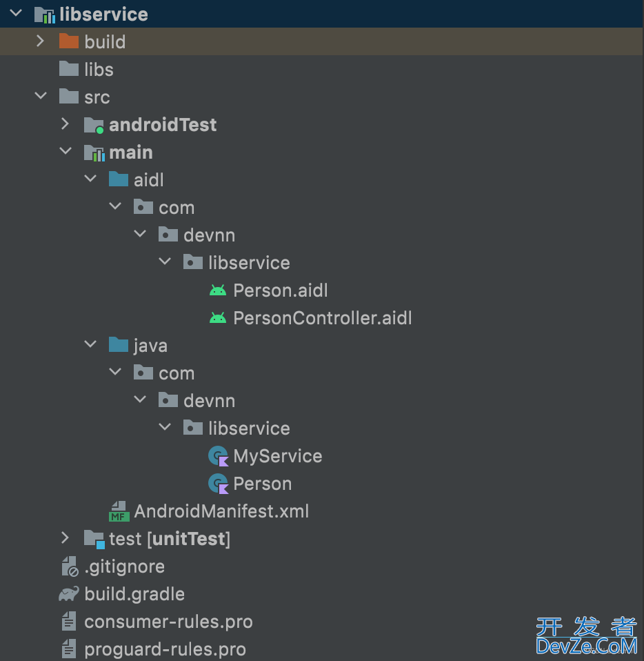Collapse the aidl folder
The height and width of the screenshot is (661, 644).
pyautogui.click(x=90, y=179)
